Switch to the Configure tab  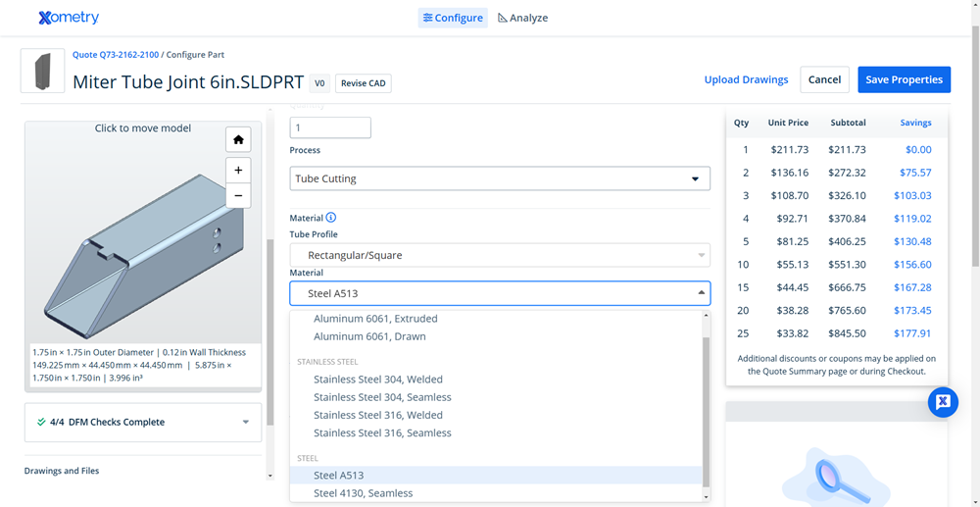pyautogui.click(x=453, y=18)
